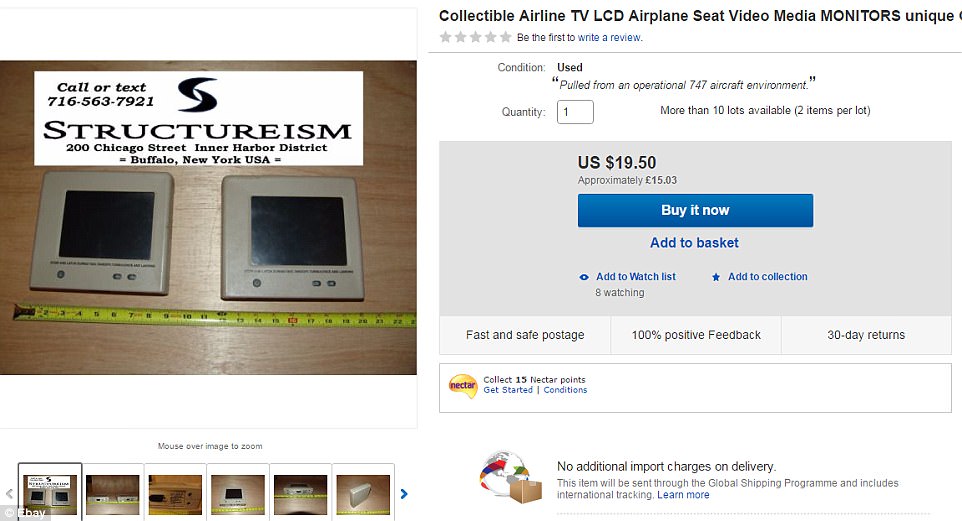
Task: Click the Nectar Get Started link
Action: 508,390
